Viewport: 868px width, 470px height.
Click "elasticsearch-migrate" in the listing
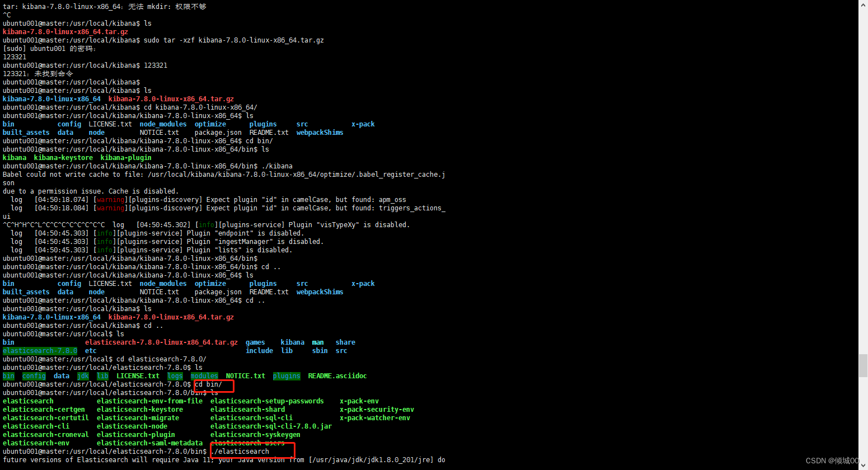[138, 418]
